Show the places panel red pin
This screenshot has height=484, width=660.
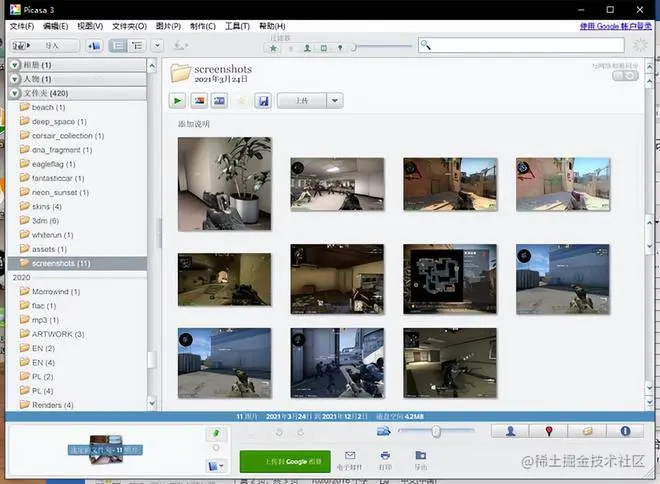click(x=548, y=431)
